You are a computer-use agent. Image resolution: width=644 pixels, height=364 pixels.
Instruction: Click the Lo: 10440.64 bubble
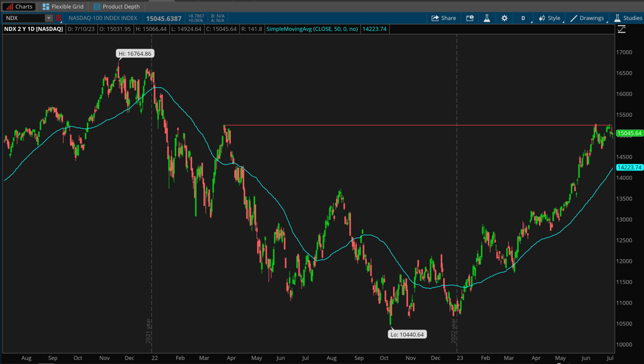coord(407,335)
